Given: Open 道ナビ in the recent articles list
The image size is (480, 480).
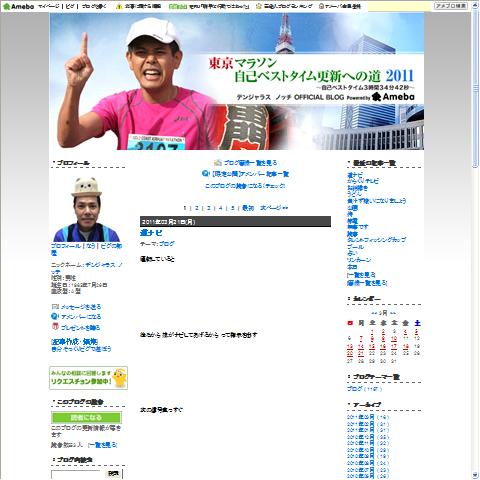Looking at the screenshot, I should (355, 175).
